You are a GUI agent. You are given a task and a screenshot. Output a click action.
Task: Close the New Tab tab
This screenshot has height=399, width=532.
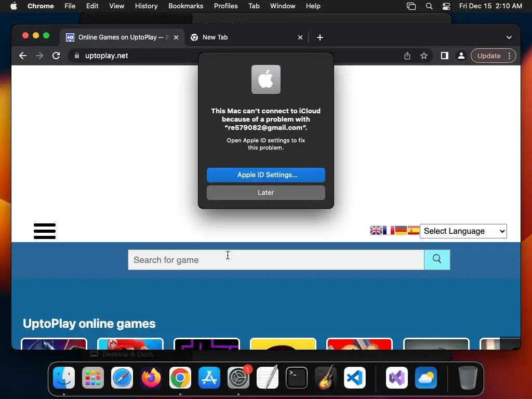[x=300, y=37]
